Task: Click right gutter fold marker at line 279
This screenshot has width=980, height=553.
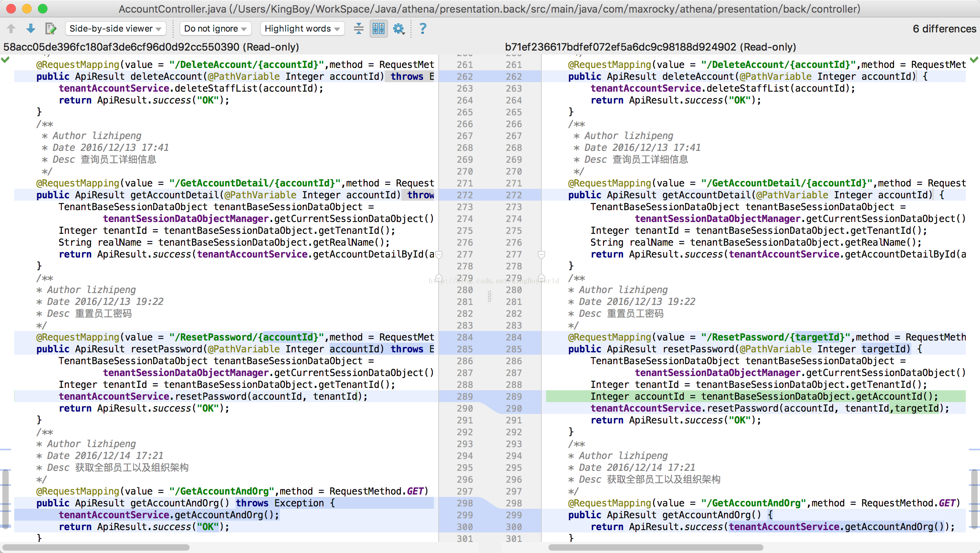Action: tap(541, 277)
